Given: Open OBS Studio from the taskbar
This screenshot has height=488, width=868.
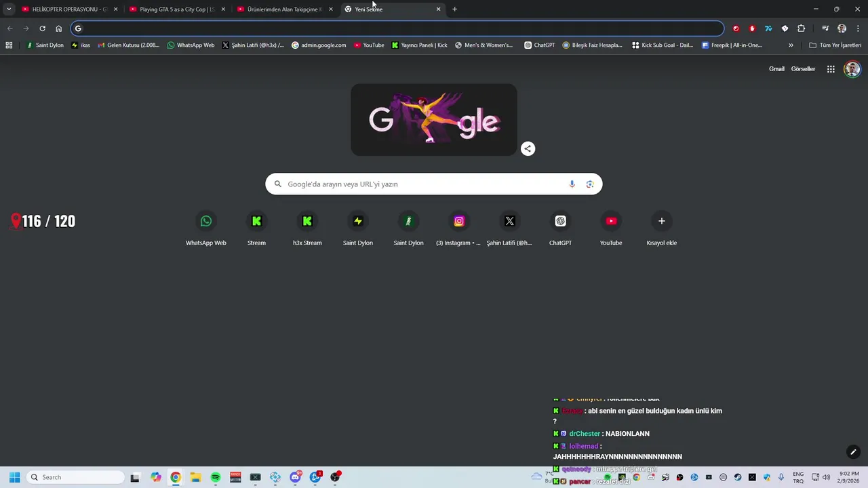Looking at the screenshot, I should pyautogui.click(x=335, y=477).
